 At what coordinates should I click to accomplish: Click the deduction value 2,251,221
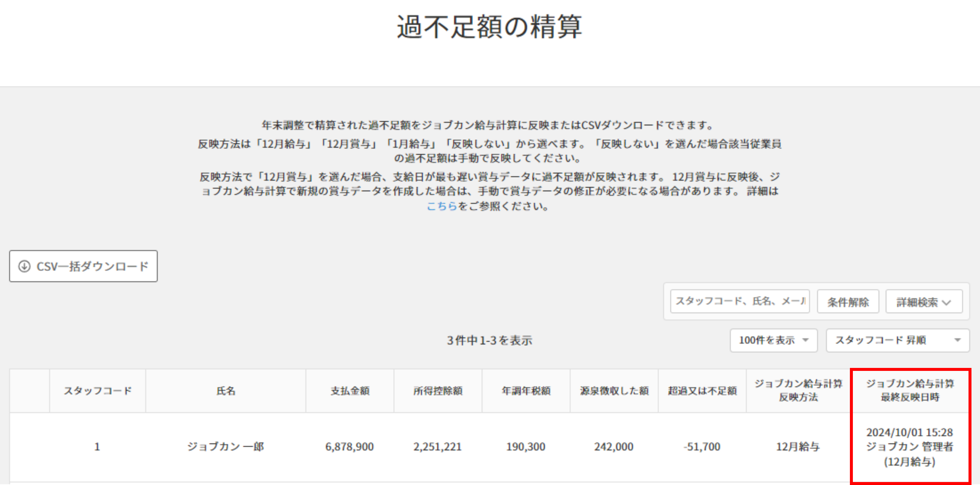[x=437, y=447]
